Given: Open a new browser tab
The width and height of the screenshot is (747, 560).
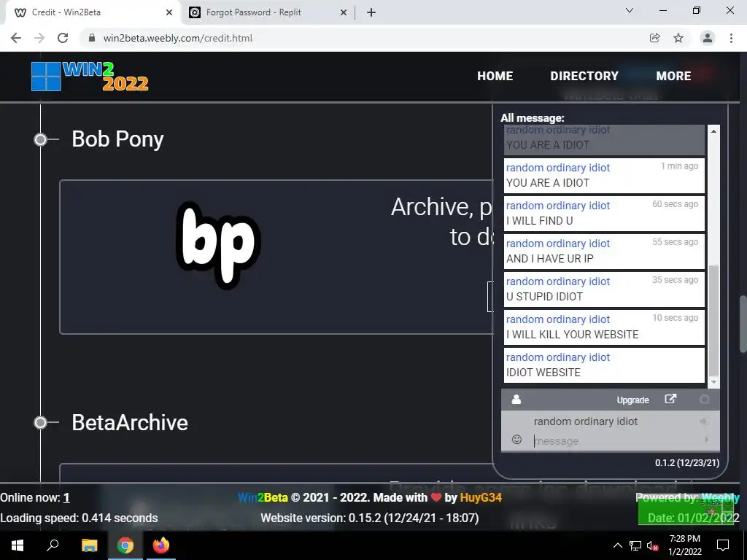Looking at the screenshot, I should click(x=371, y=13).
